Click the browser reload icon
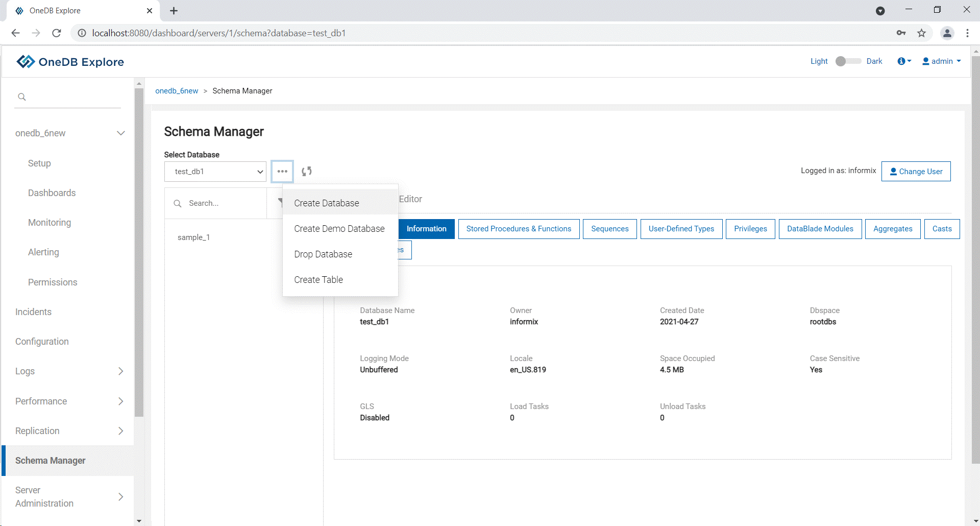 [57, 33]
